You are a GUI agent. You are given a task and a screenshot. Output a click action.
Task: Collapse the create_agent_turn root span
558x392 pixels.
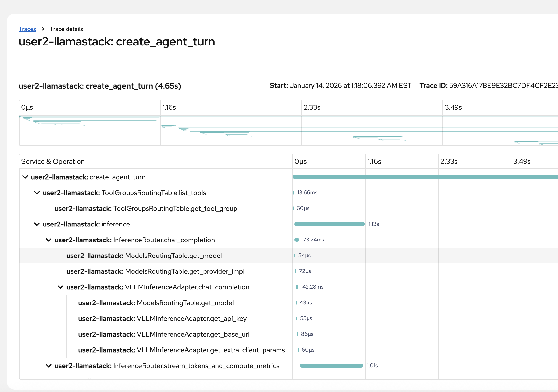click(x=25, y=177)
